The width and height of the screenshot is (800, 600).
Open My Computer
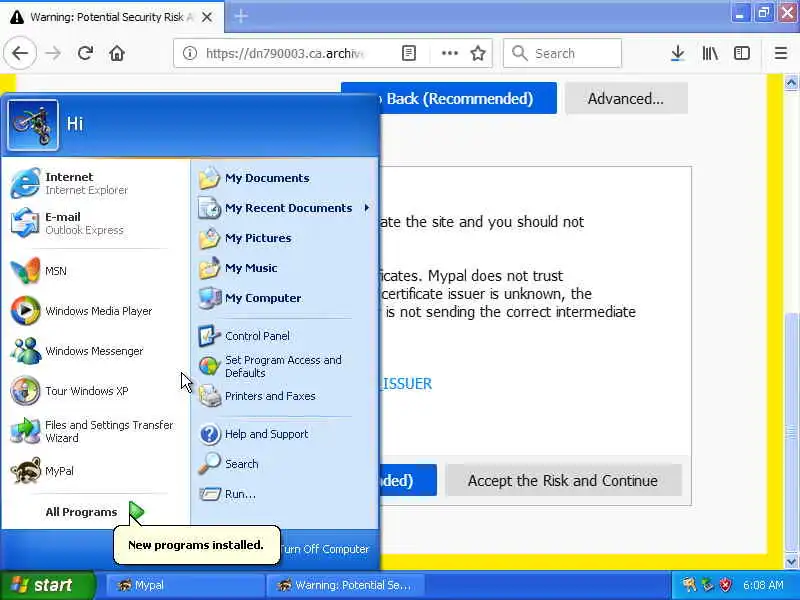pyautogui.click(x=285, y=298)
